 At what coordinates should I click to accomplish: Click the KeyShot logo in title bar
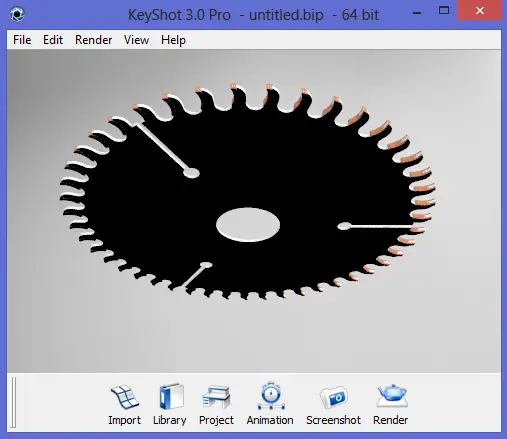(17, 14)
